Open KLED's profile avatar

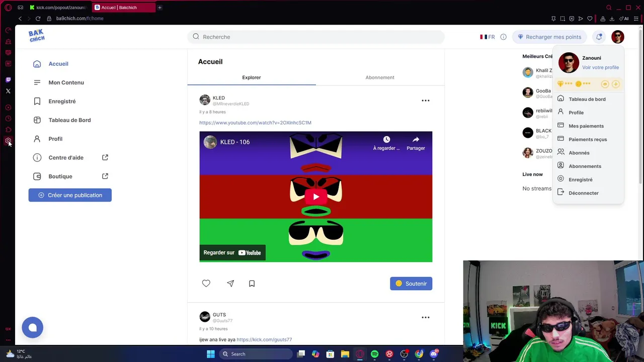(x=205, y=100)
